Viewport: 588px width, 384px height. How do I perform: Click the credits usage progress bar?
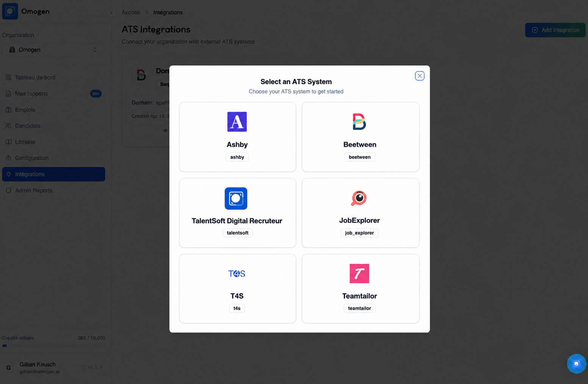pos(53,346)
